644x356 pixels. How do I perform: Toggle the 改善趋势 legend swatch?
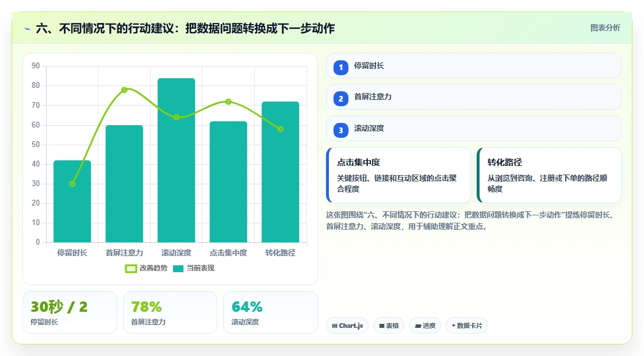tap(131, 269)
